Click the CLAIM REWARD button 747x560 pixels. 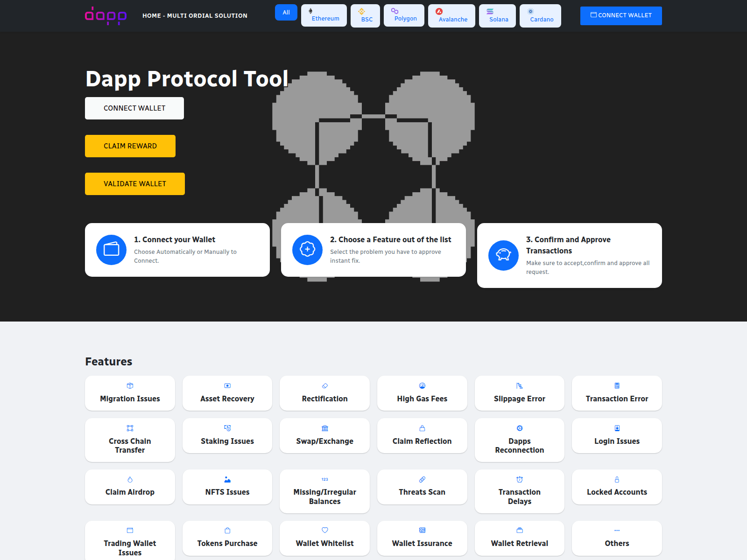[130, 146]
